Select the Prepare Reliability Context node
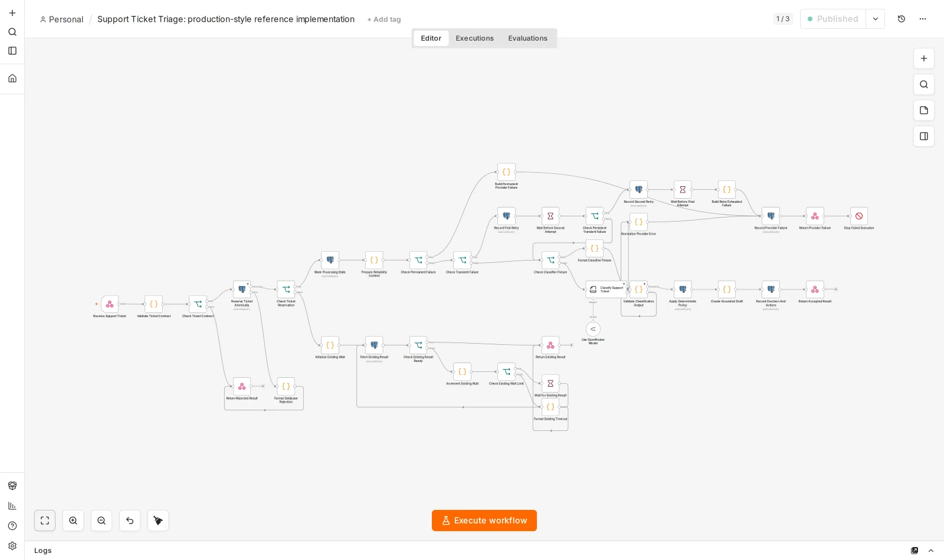Viewport: 944px width, 560px height. [x=374, y=260]
